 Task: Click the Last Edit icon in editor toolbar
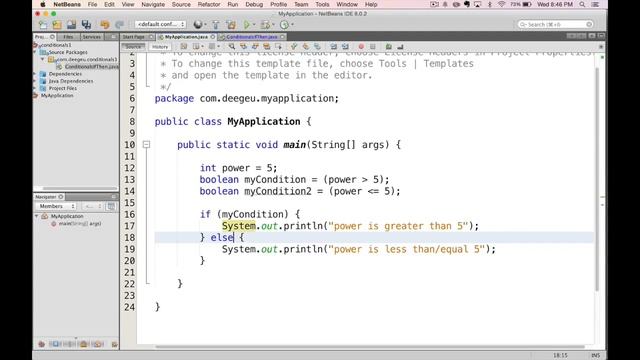click(x=184, y=47)
